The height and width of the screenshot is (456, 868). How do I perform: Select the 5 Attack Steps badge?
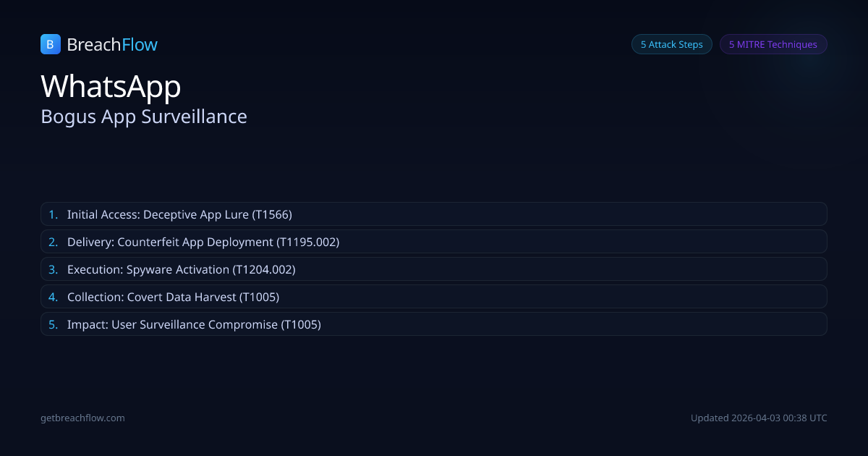point(671,44)
